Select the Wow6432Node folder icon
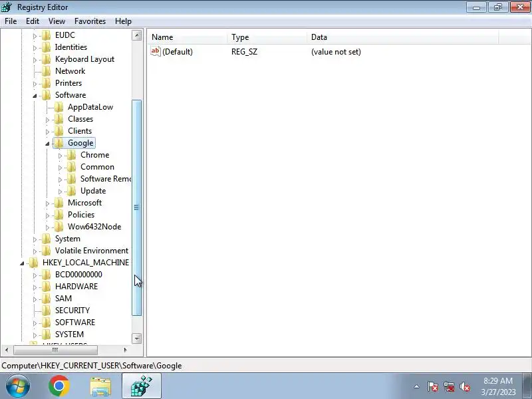Screen dimensions: 532x399 tap(59, 227)
